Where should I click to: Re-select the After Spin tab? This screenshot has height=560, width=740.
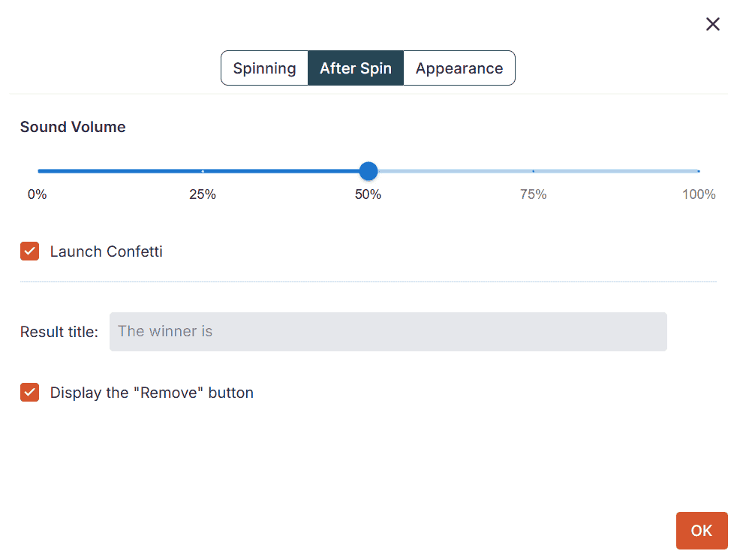pos(355,68)
